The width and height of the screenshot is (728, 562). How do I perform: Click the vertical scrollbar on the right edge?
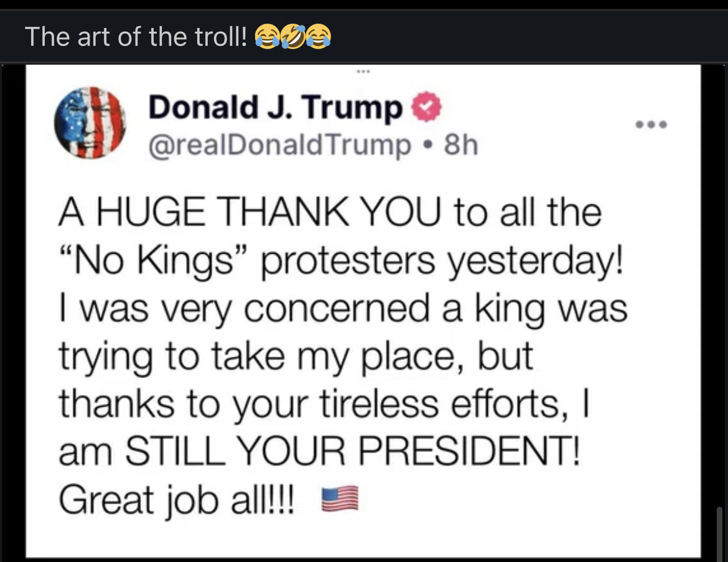(721, 533)
